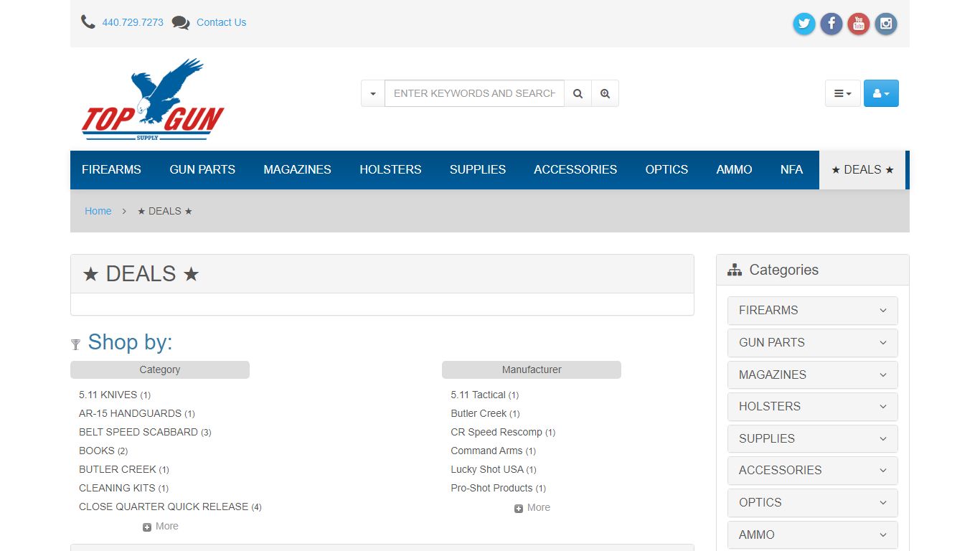Focus the keyword search field

tap(474, 93)
